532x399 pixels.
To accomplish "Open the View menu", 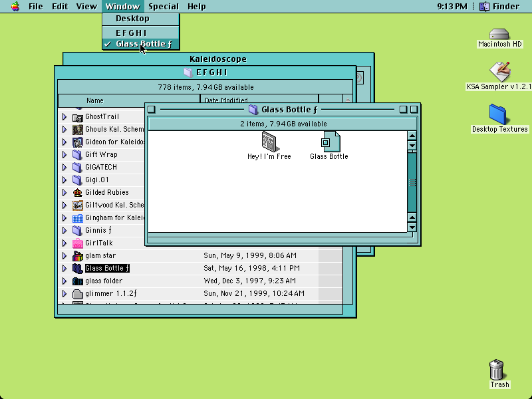I will pos(86,6).
